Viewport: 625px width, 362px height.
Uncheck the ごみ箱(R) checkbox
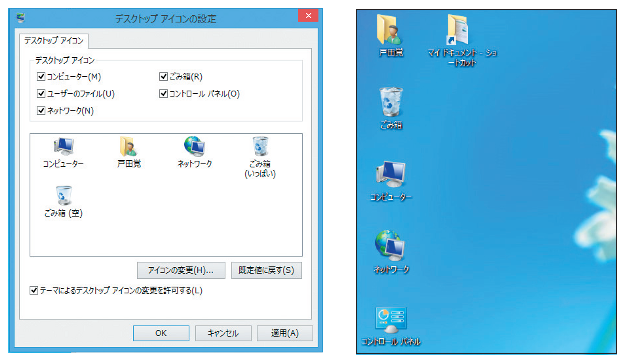click(x=163, y=76)
